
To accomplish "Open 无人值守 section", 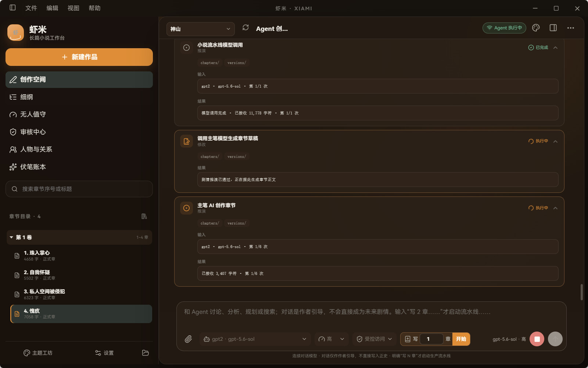I will pyautogui.click(x=79, y=114).
